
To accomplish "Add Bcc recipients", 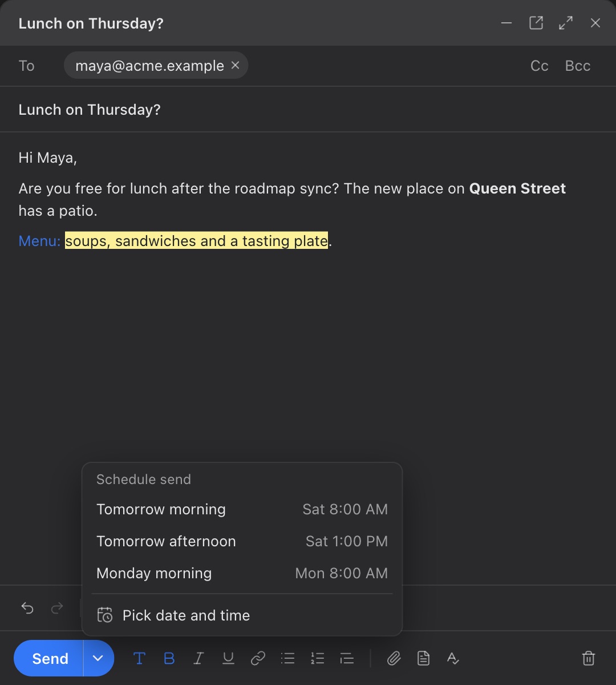I will pyautogui.click(x=578, y=66).
